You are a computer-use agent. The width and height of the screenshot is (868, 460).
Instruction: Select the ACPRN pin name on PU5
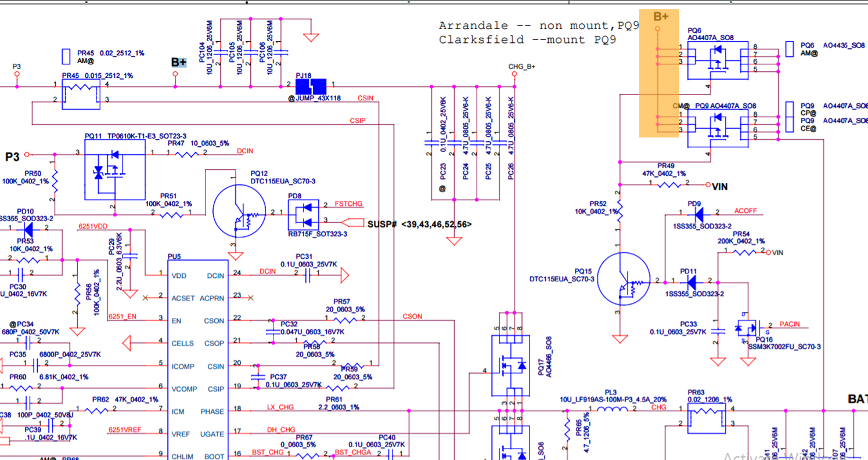(212, 298)
